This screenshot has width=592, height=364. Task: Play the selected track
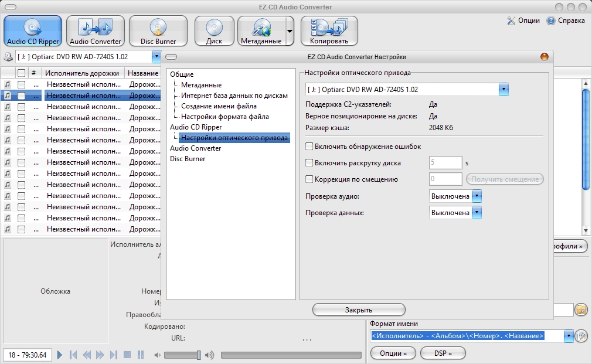[x=60, y=355]
